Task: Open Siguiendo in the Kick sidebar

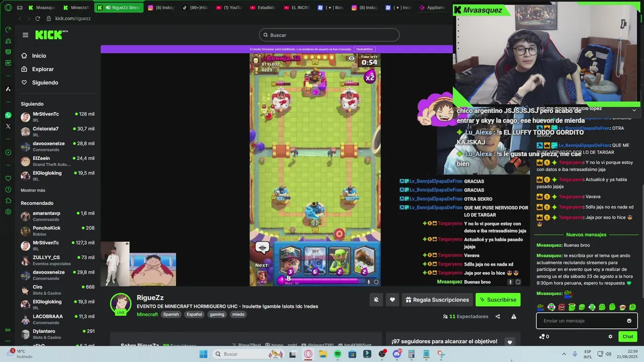Action: (x=45, y=82)
